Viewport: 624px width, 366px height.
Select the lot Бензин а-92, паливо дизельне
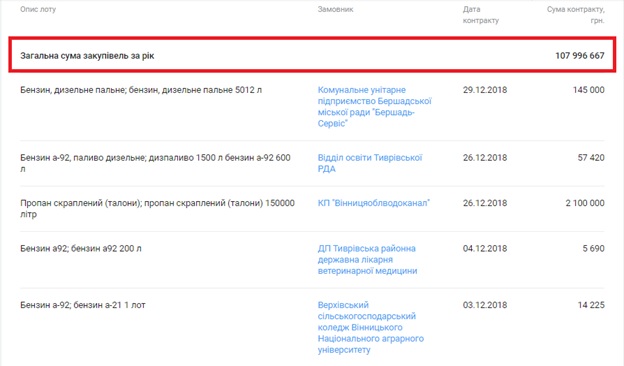(155, 163)
